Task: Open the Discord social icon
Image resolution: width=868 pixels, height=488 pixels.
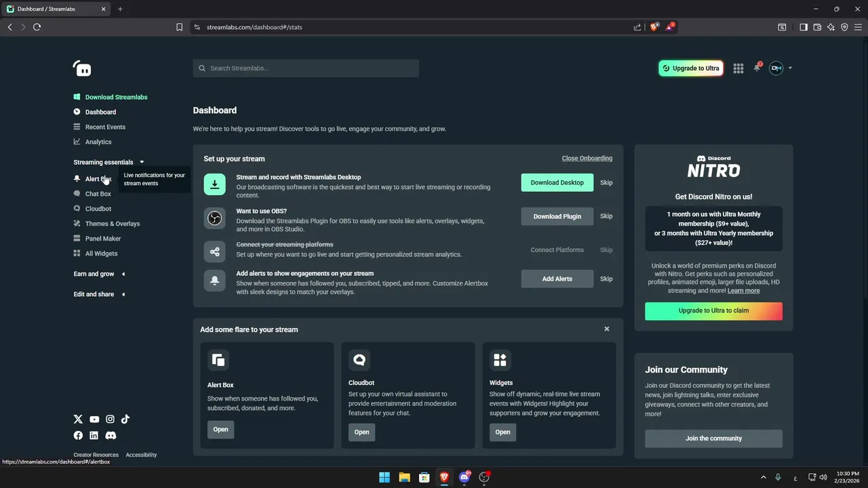Action: click(x=111, y=435)
